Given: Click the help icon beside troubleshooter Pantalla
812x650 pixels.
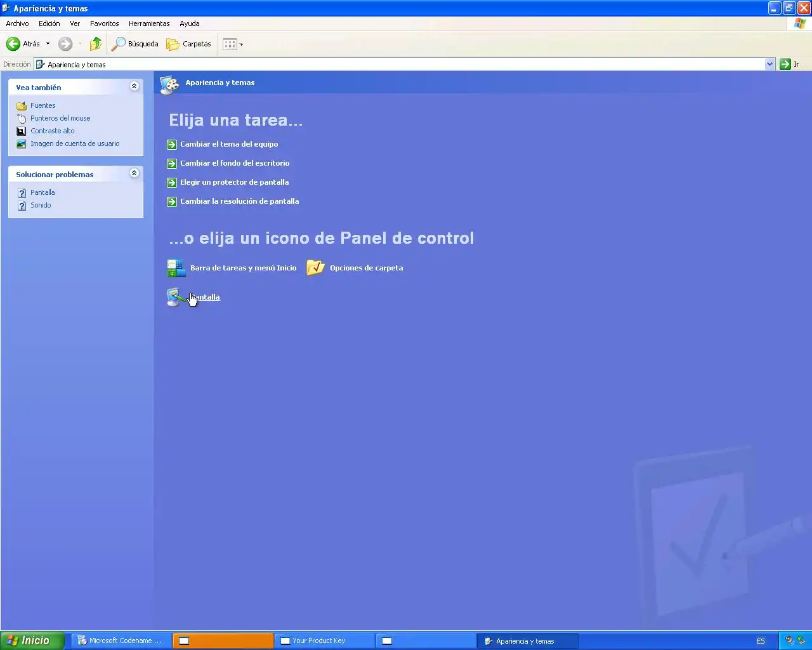Looking at the screenshot, I should click(22, 193).
